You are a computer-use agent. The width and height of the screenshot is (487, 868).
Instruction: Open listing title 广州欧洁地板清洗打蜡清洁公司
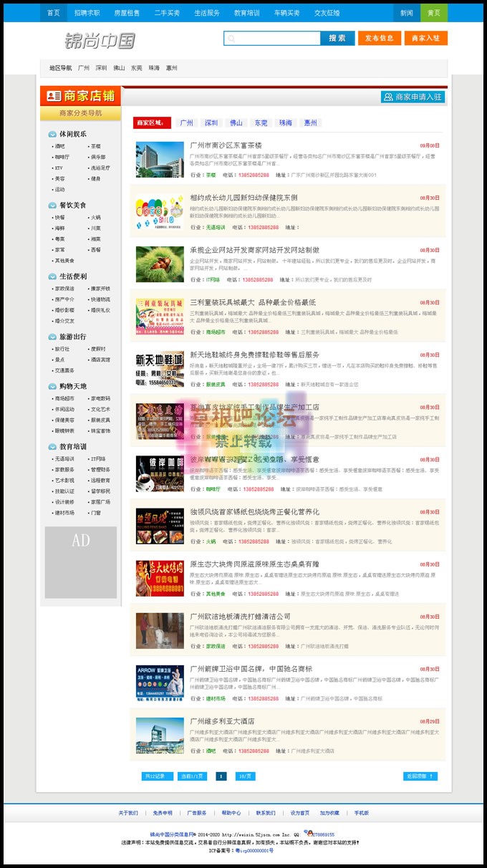pyautogui.click(x=240, y=616)
